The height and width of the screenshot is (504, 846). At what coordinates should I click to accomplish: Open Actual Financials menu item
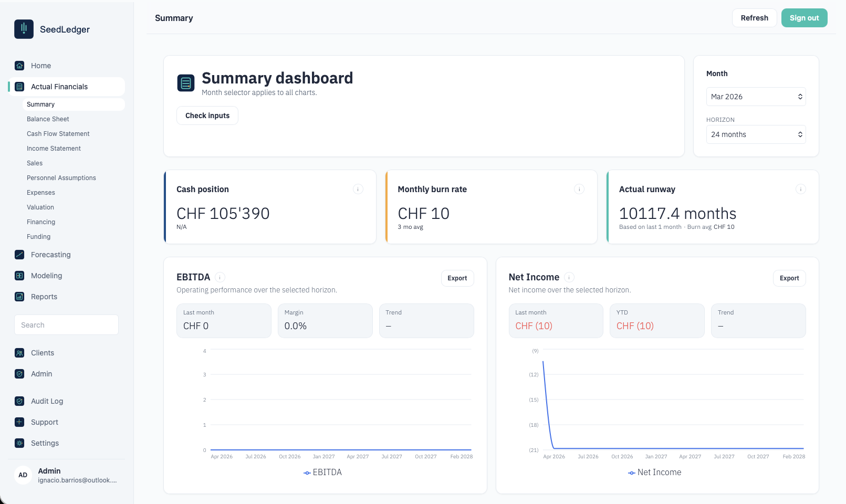[x=67, y=87]
